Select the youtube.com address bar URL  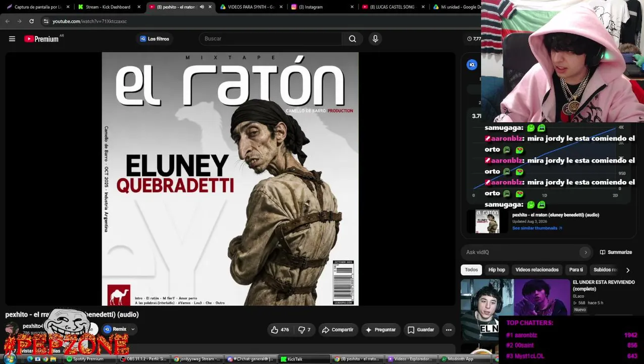pos(89,21)
